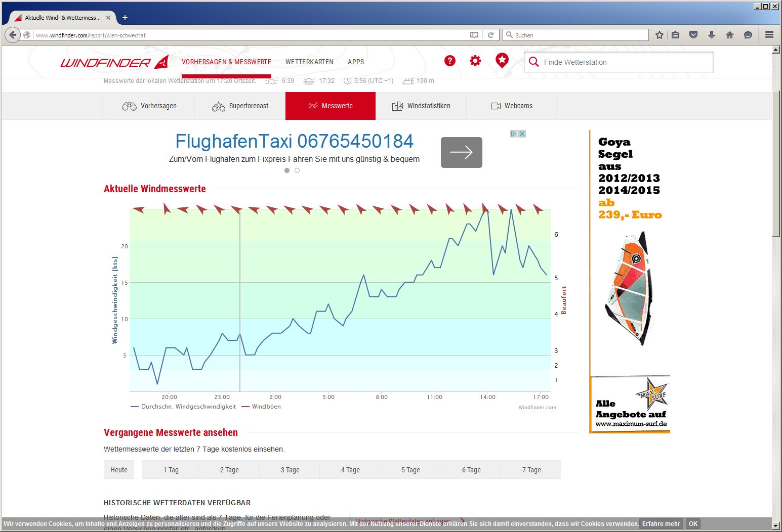782x532 pixels.
Task: Bookmark this page with the star icon
Action: click(x=659, y=35)
